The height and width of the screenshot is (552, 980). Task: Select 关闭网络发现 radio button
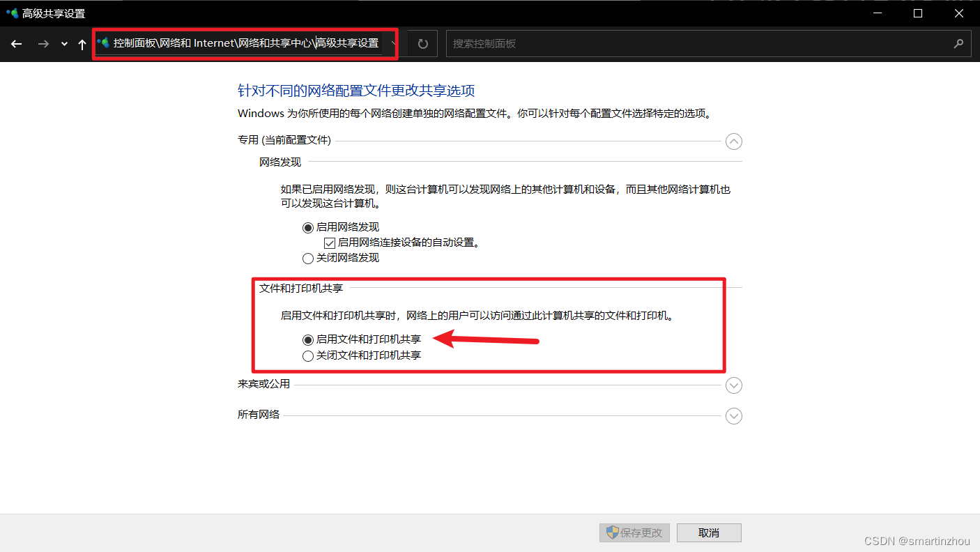click(x=308, y=258)
